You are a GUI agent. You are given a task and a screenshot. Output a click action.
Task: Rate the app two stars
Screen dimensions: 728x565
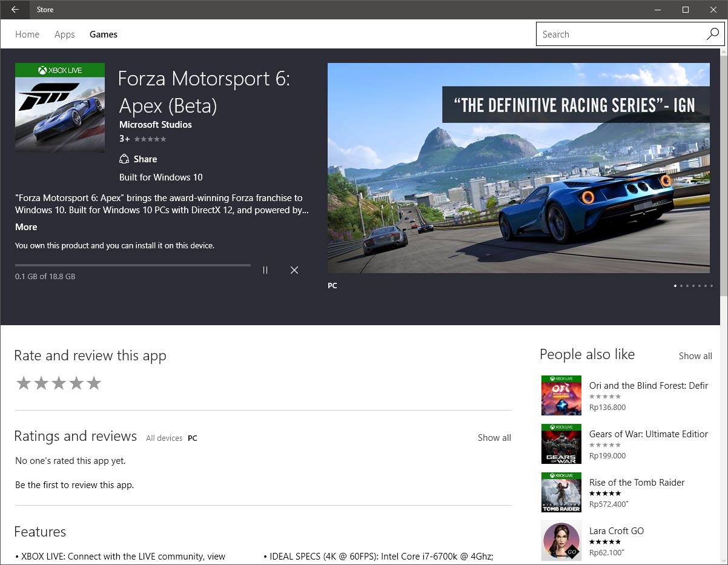[41, 383]
